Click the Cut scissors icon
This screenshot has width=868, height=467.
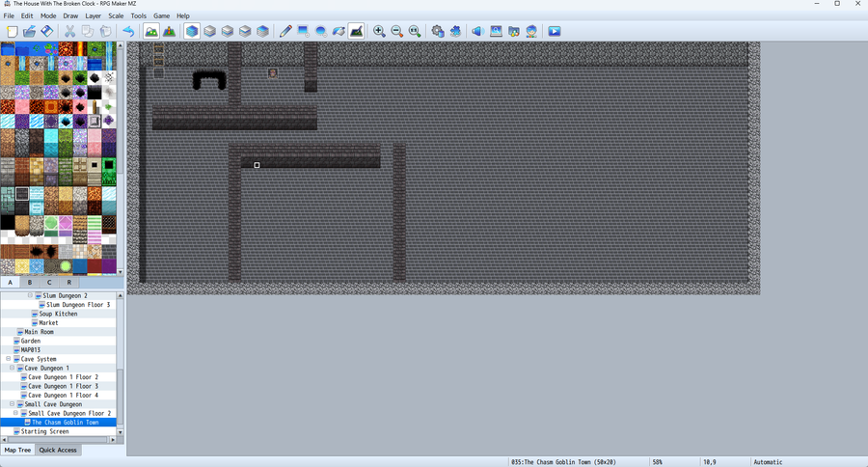pyautogui.click(x=70, y=32)
